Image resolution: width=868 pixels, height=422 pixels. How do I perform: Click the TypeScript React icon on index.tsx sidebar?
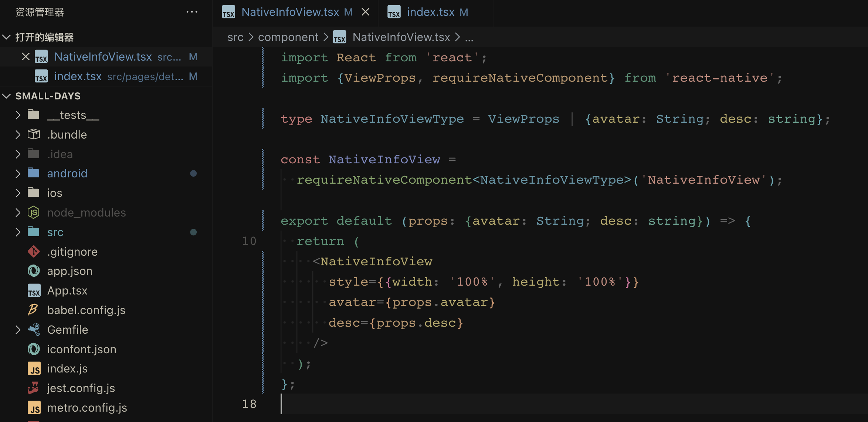pos(41,76)
